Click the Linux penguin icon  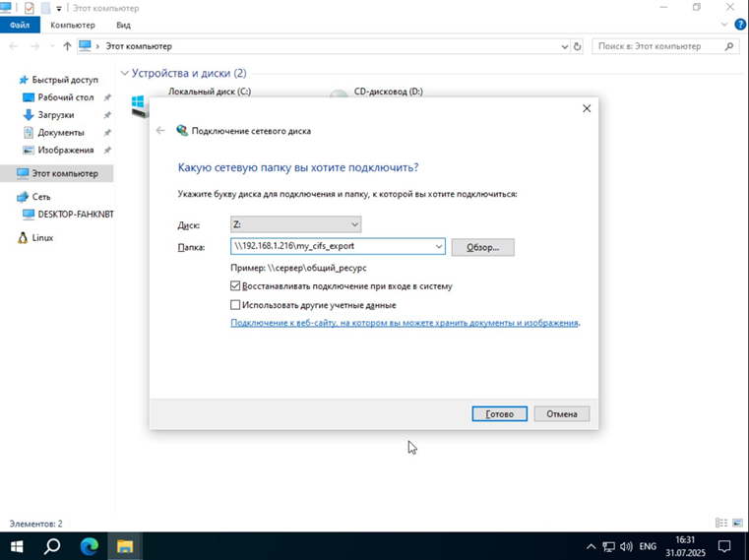[23, 237]
